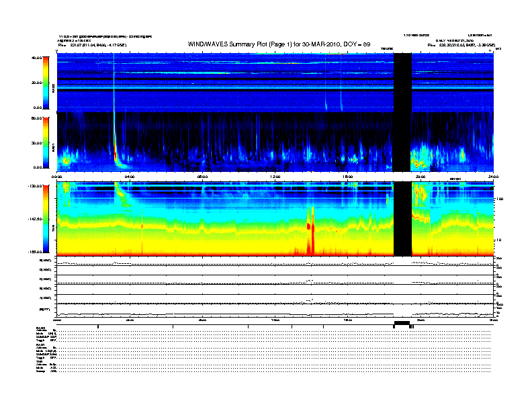Image resolution: width=532 pixels, height=411 pixels.
Task: Click the upper-left Rs position text
Action: (x=92, y=45)
